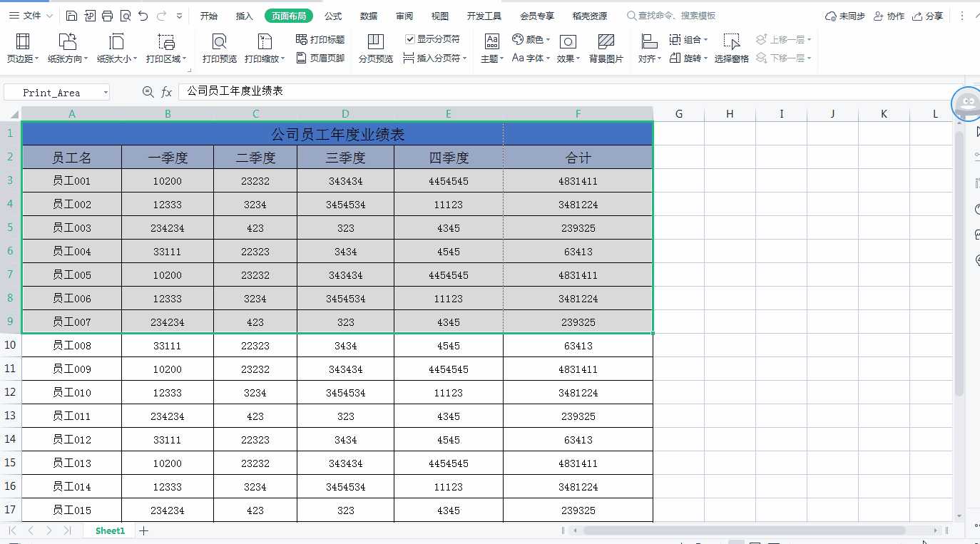Viewport: 980px width, 544px height.
Task: Switch to 审阅 tab
Action: pos(404,16)
